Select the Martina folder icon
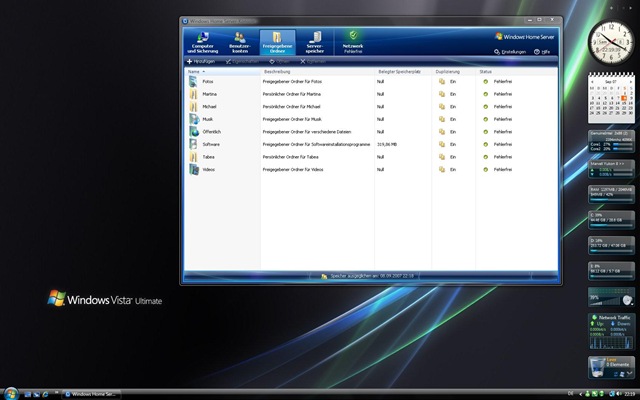The image size is (640, 400). (x=193, y=94)
